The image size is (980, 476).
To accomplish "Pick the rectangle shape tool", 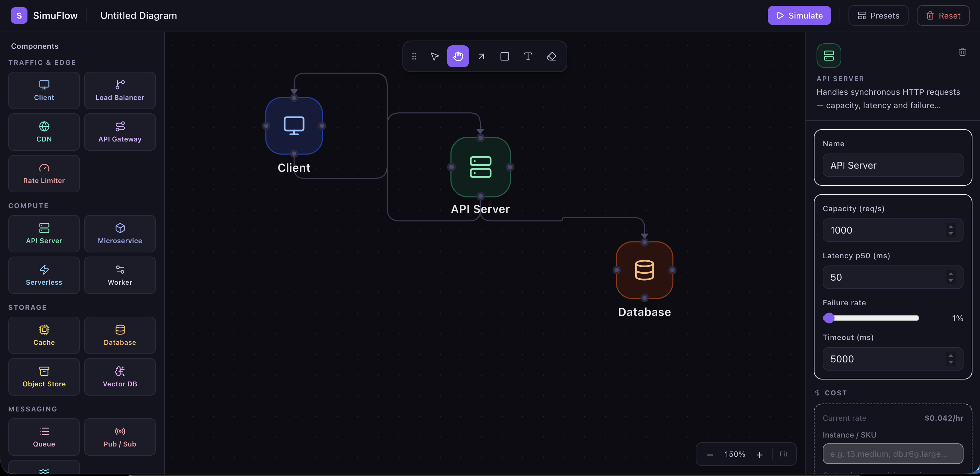I will 504,56.
